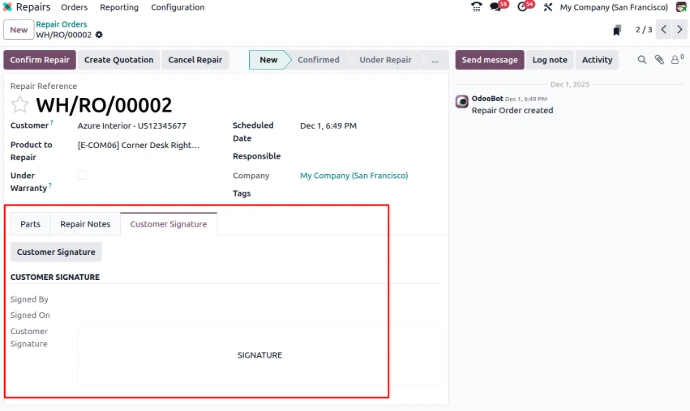Click the VoIP phone icon

[x=476, y=7]
